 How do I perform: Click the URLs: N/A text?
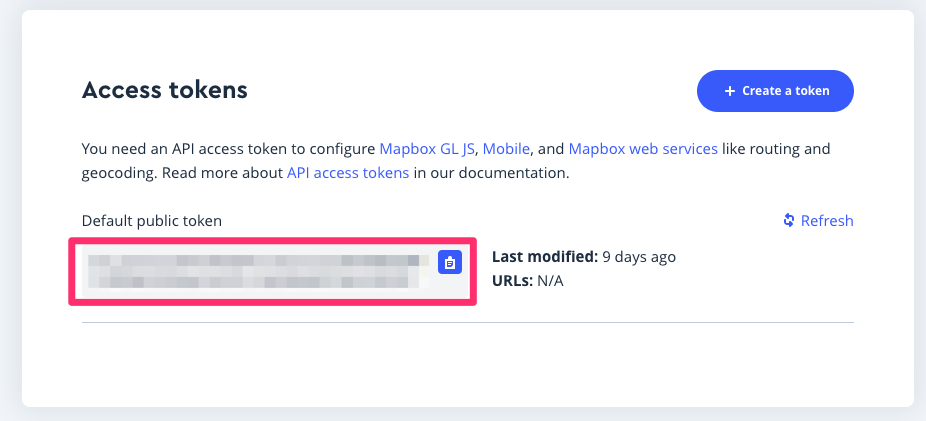528,281
